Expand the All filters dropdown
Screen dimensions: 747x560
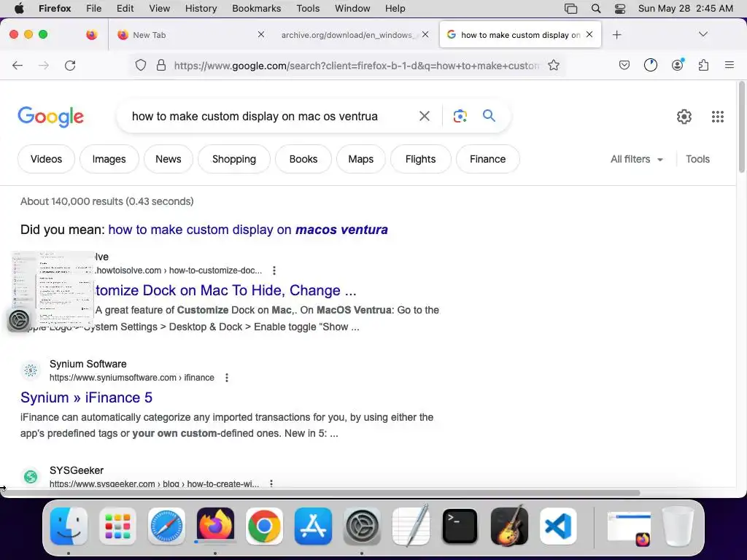636,159
